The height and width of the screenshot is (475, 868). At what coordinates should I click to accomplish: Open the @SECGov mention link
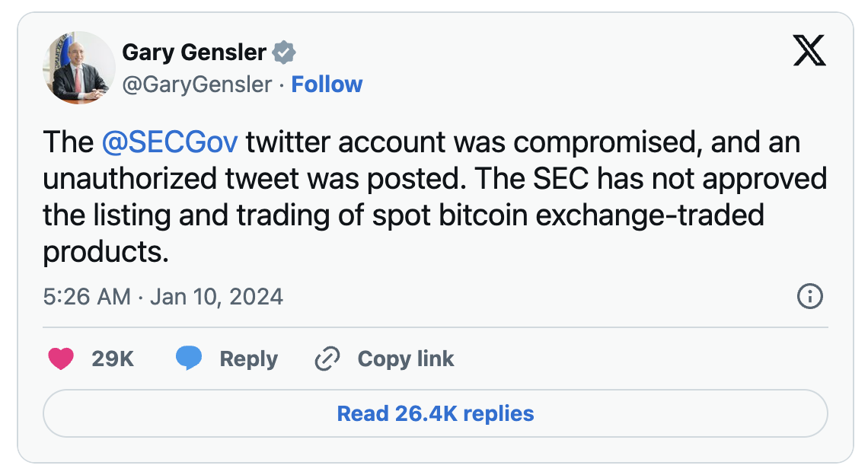pyautogui.click(x=170, y=142)
